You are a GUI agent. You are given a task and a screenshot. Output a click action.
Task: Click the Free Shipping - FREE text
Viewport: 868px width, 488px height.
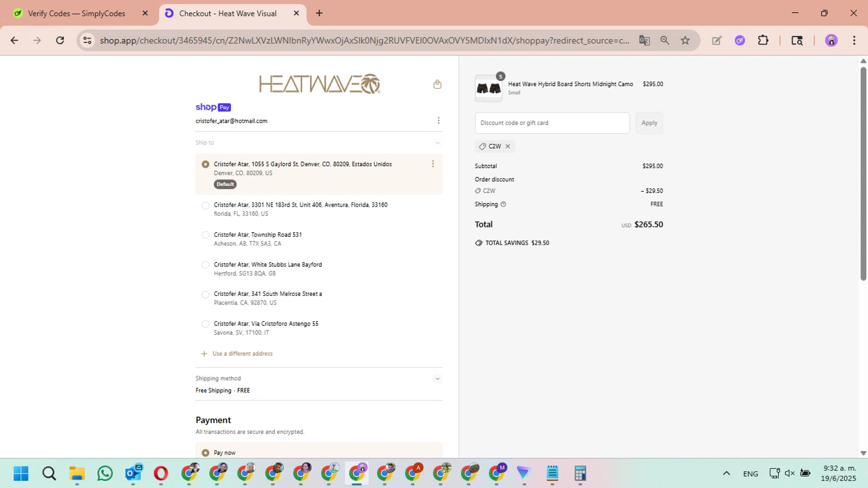coord(223,391)
